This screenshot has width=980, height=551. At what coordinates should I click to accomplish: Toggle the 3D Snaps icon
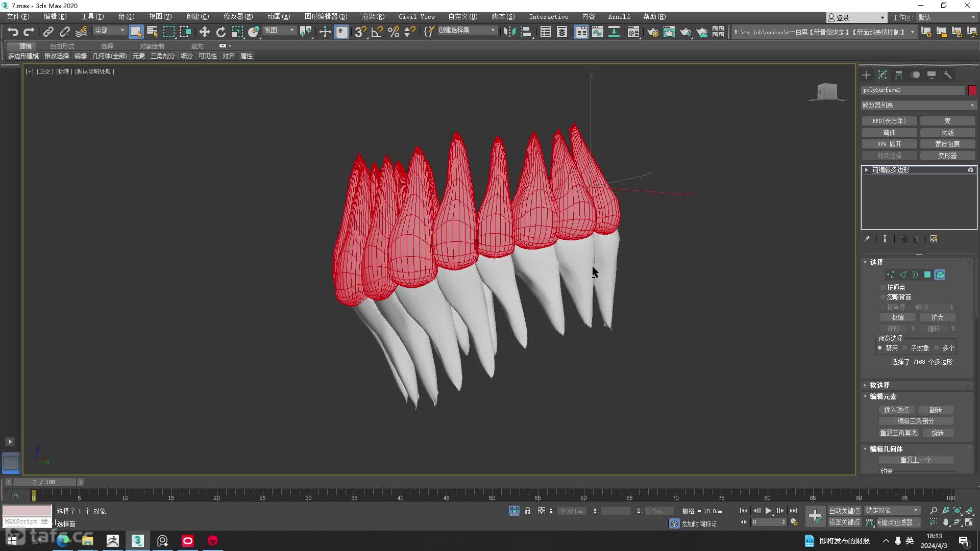coord(360,32)
